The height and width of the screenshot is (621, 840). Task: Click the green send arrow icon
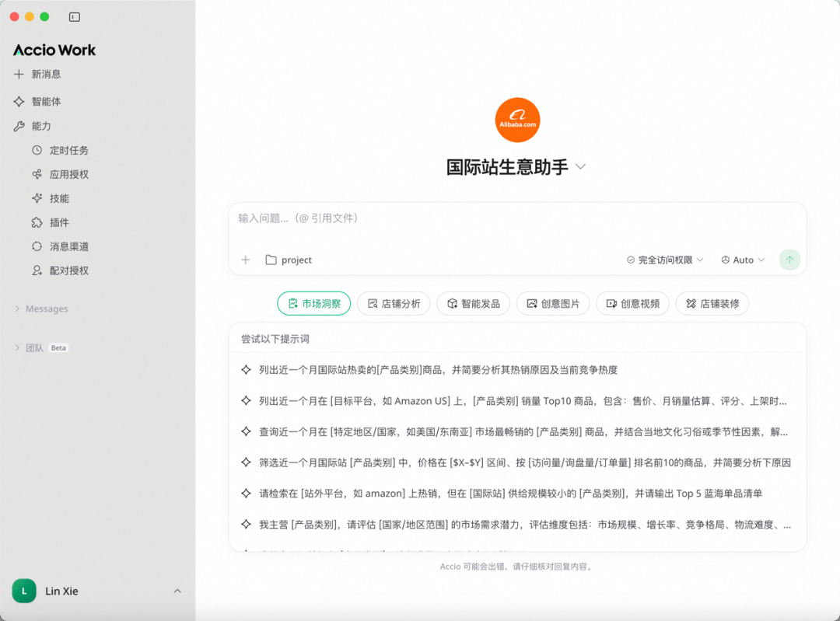(x=789, y=260)
